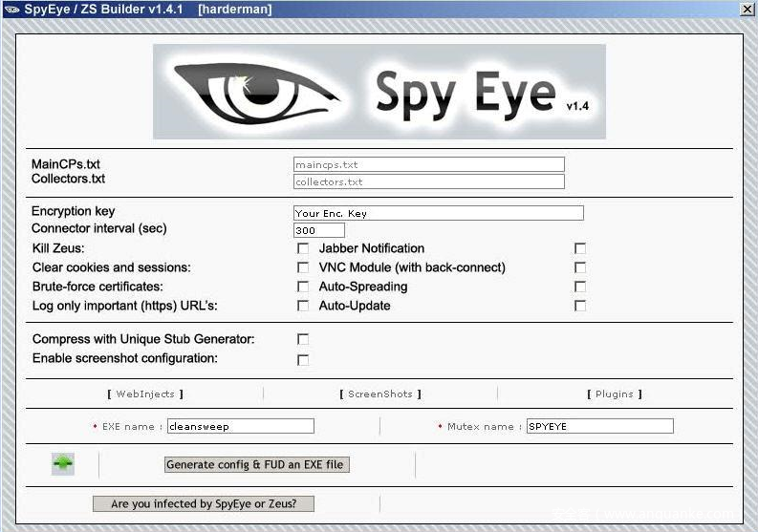Enable Compress with Unique Stub Generator

click(x=303, y=339)
